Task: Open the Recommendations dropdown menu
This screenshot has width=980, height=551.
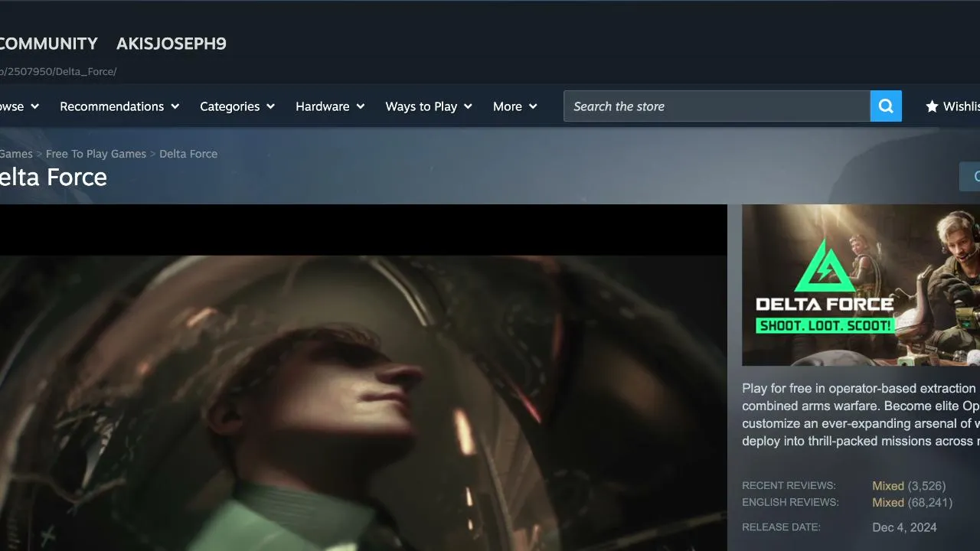Action: coord(119,106)
